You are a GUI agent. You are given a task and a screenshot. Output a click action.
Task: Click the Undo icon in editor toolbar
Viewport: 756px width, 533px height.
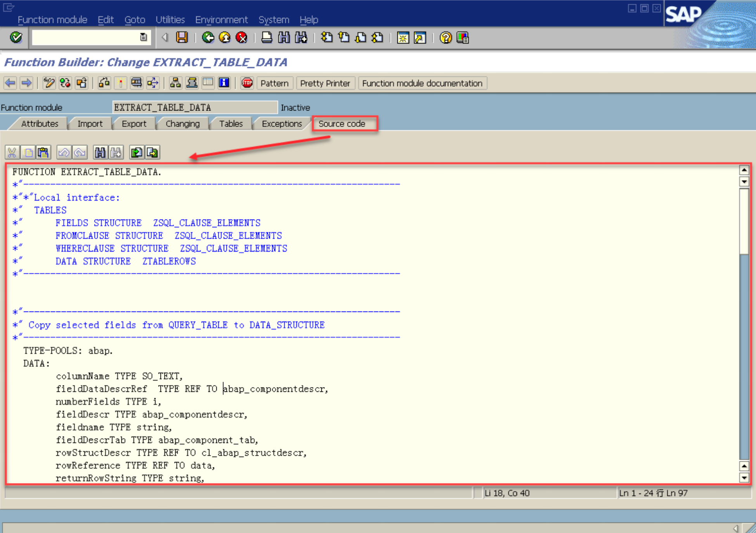coord(64,152)
